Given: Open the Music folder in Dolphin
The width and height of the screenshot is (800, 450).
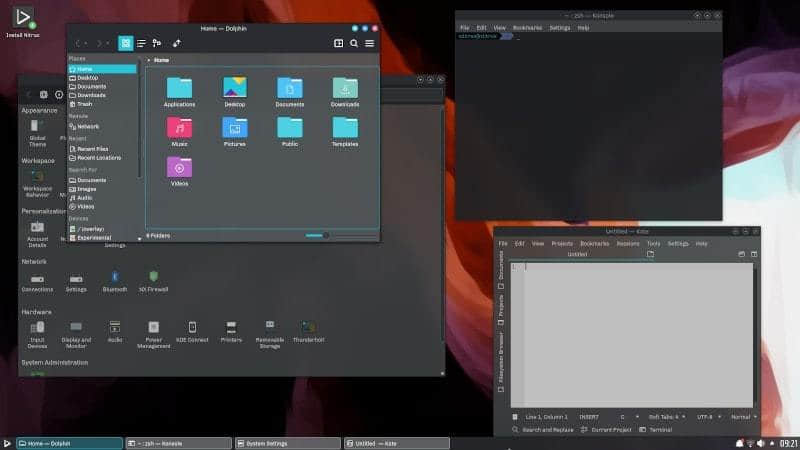Looking at the screenshot, I should coord(180,130).
